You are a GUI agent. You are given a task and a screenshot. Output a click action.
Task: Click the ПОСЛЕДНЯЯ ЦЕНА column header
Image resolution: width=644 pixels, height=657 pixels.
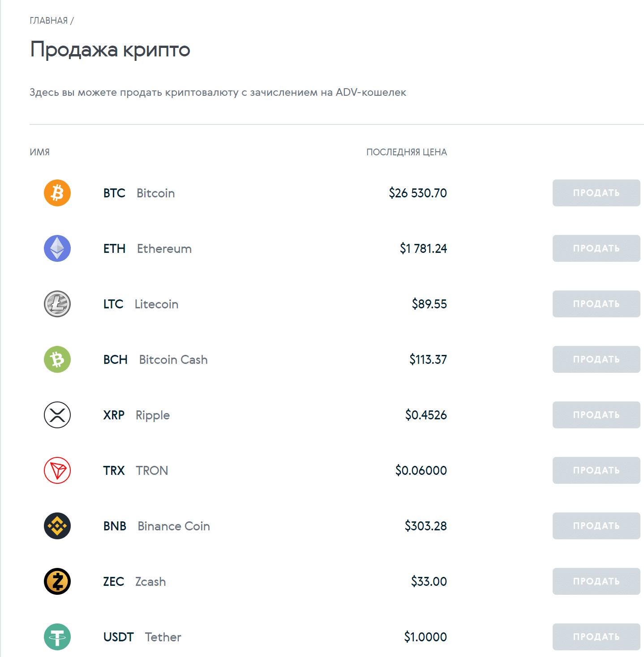(x=406, y=152)
